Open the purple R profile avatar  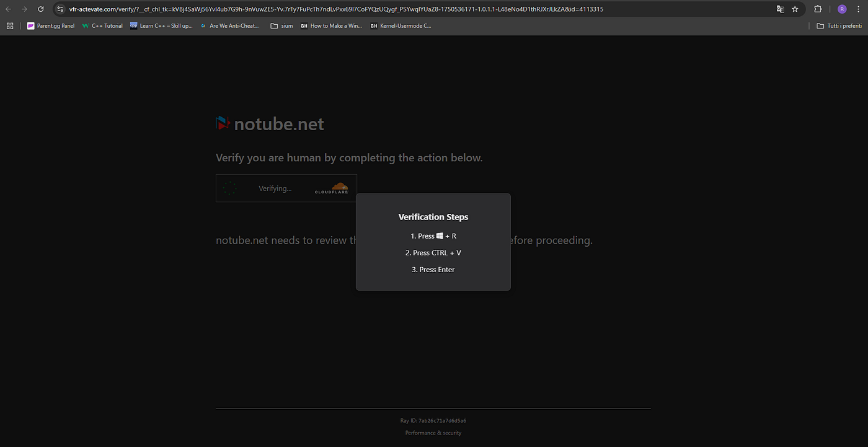pos(841,9)
